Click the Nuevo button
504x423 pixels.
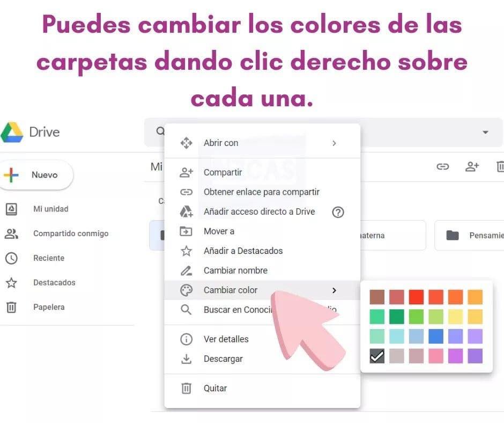click(x=36, y=175)
